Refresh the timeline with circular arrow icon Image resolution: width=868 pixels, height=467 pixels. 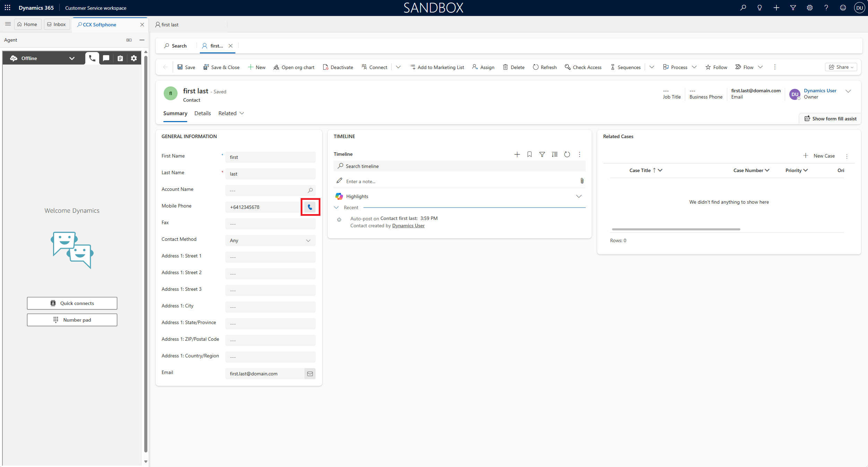pos(567,154)
